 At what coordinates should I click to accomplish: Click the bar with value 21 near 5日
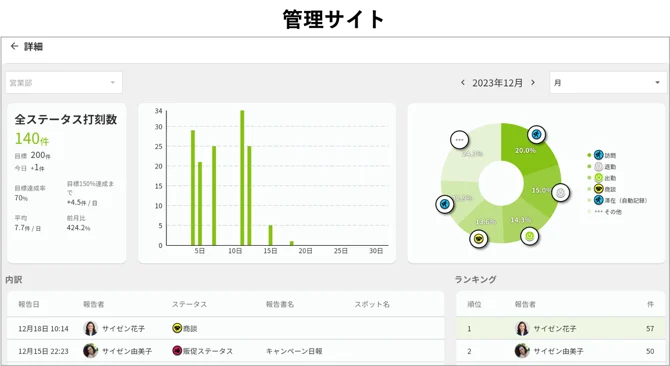[x=200, y=204]
